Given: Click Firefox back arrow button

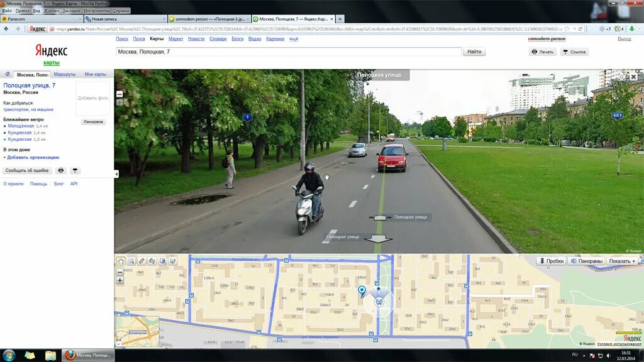Looking at the screenshot, I should [x=6, y=29].
